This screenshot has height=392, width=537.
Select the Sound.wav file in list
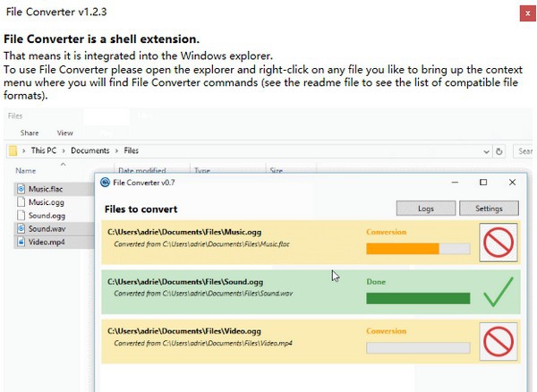(x=45, y=228)
